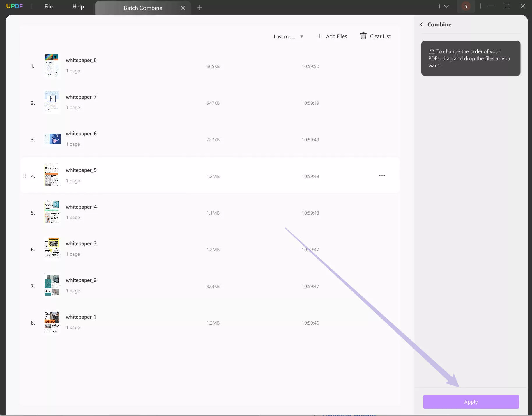Viewport: 532px width, 416px height.
Task: Click the Add Files text
Action: (x=336, y=36)
